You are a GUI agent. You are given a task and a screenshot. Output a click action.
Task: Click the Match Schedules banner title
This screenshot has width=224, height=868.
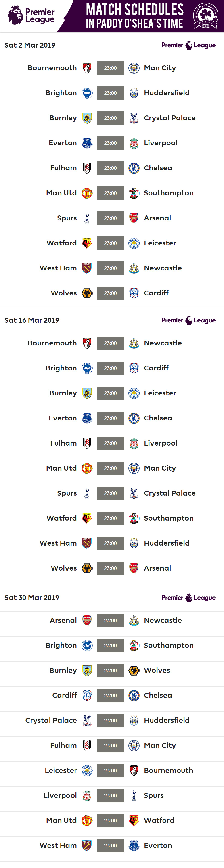point(135,16)
